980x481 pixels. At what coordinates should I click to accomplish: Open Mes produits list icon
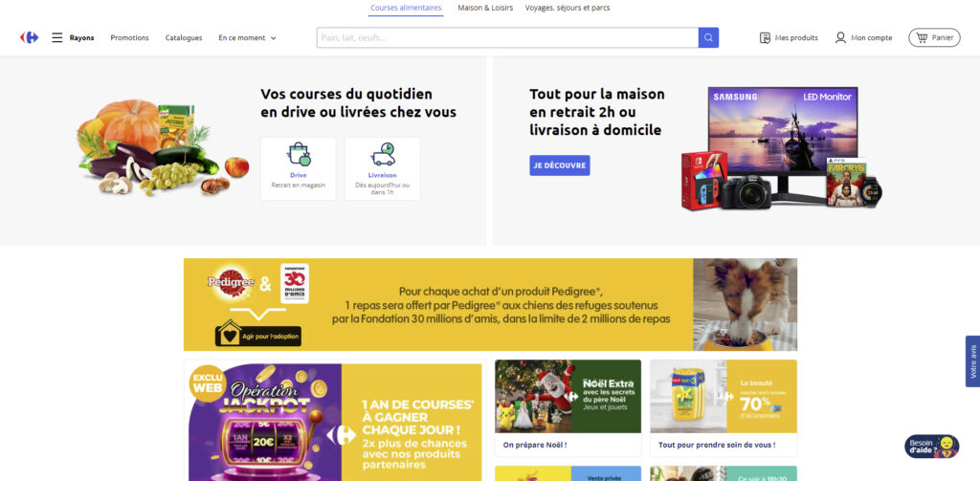[x=765, y=37]
